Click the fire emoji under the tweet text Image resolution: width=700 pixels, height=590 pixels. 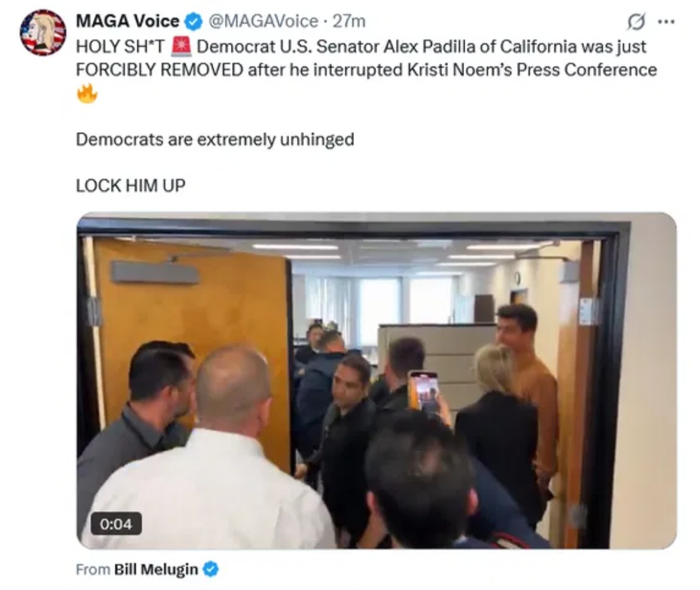pos(87,93)
